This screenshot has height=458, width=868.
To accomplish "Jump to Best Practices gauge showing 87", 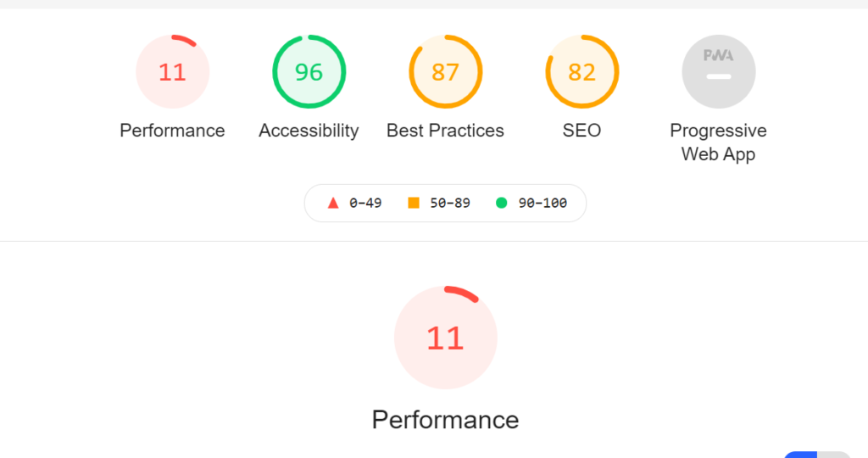I will (446, 71).
